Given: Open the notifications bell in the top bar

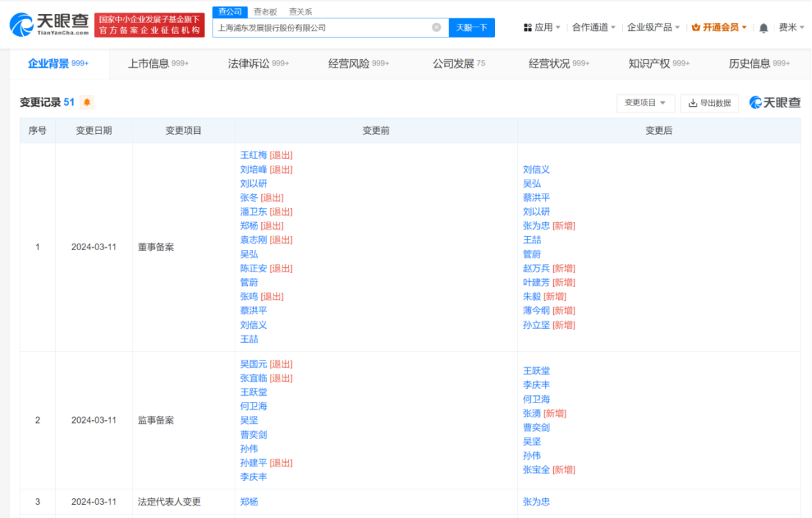Looking at the screenshot, I should point(763,28).
